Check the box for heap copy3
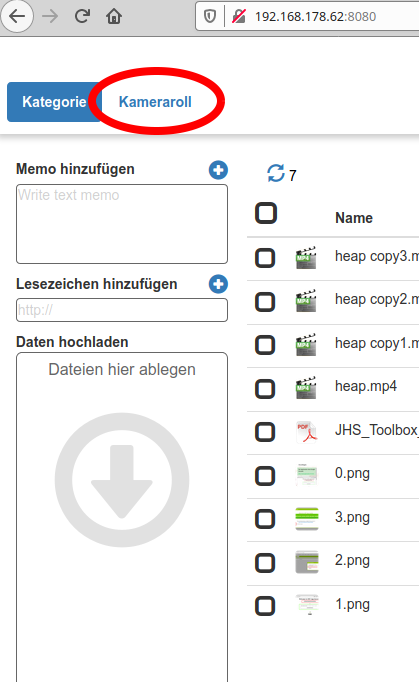This screenshot has height=682, width=419. coord(265,258)
